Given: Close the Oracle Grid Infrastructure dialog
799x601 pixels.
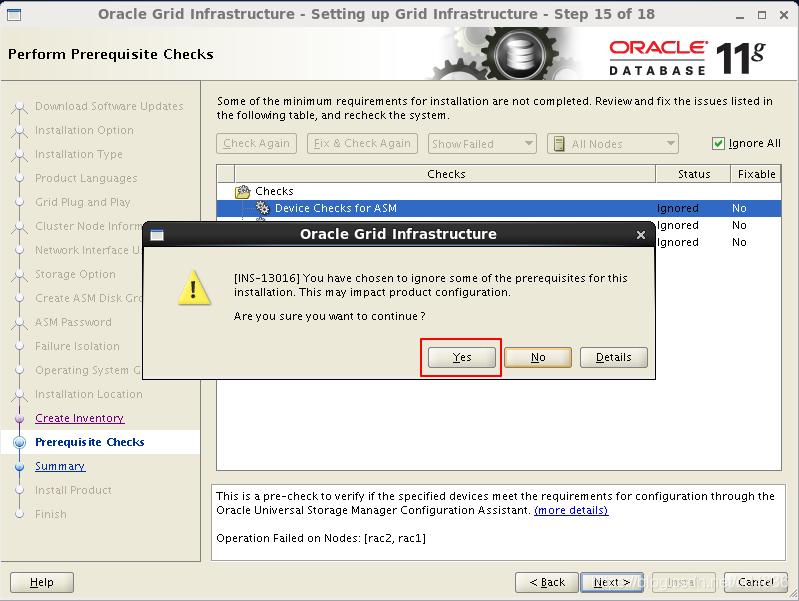Looking at the screenshot, I should click(641, 234).
